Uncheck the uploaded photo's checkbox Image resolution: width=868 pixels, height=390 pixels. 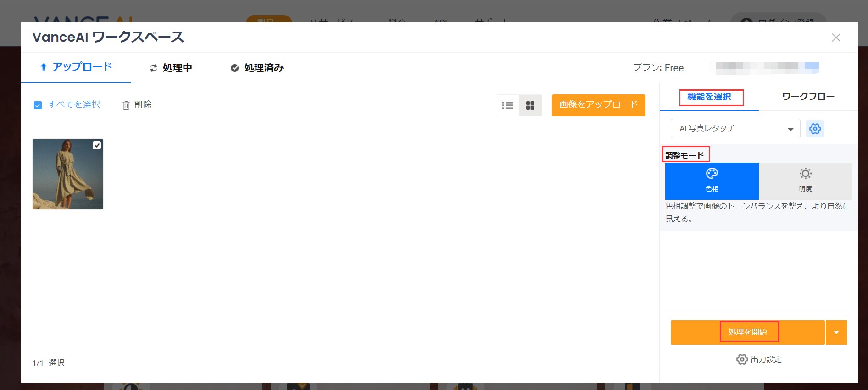[x=97, y=145]
